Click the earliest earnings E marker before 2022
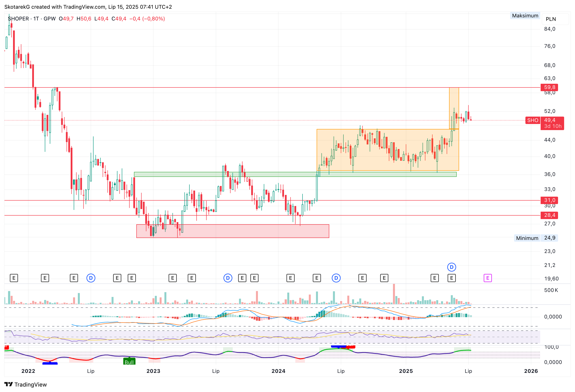Screen dimensions: 575x392 pos(14,278)
